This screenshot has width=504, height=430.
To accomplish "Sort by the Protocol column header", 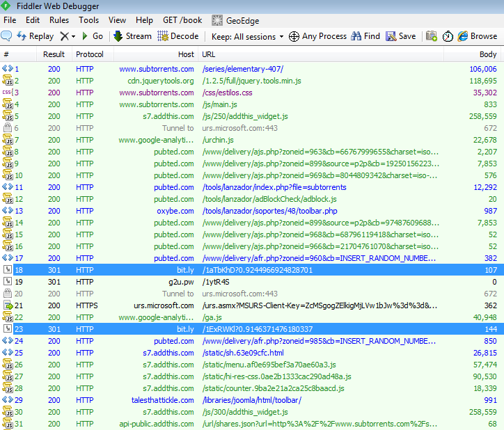I will point(93,54).
